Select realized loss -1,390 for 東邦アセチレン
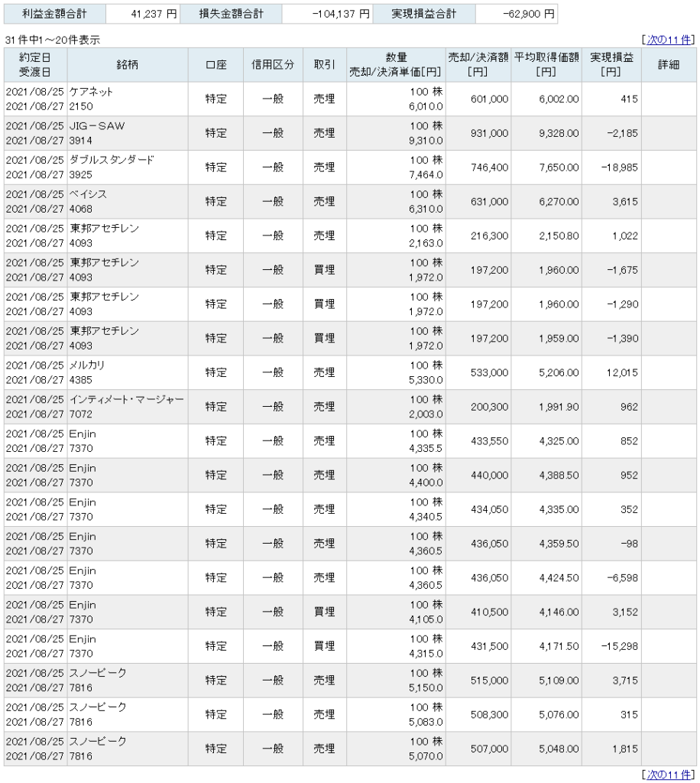 pyautogui.click(x=622, y=339)
